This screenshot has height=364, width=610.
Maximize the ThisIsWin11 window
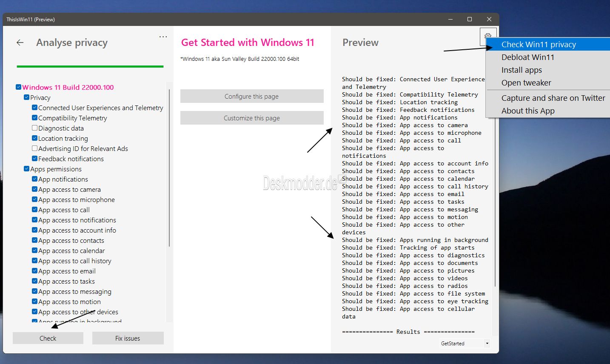coord(470,19)
